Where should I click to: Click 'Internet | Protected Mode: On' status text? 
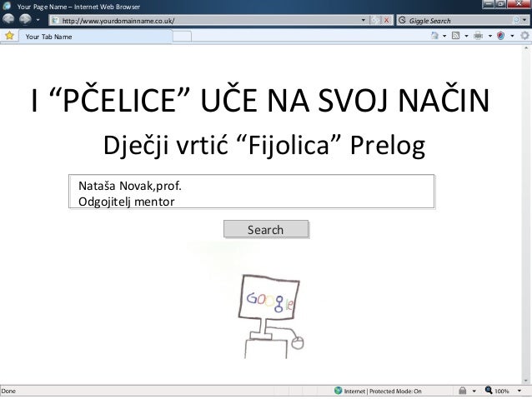tap(383, 392)
